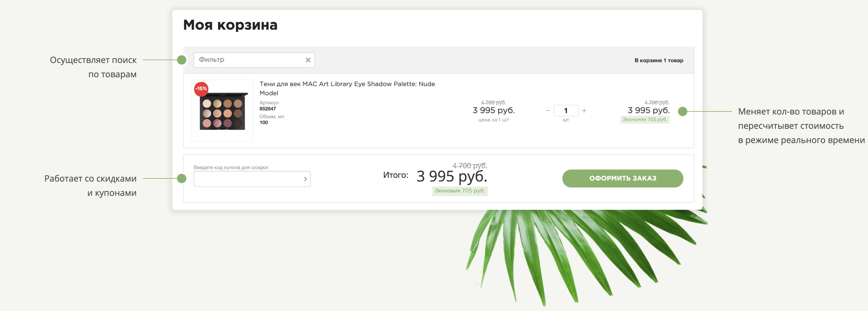868x311 pixels.
Task: Click the product's 'Экономия 705 руб.' label
Action: [644, 119]
